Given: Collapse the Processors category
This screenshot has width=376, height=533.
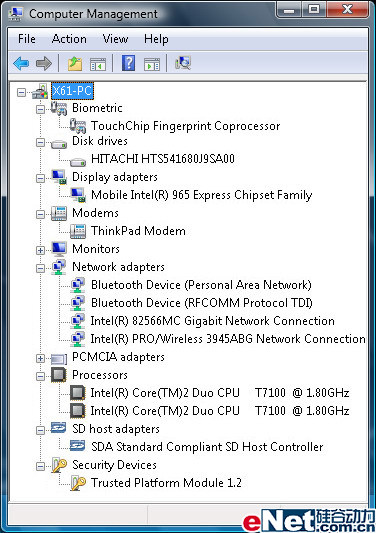Looking at the screenshot, I should click(40, 376).
